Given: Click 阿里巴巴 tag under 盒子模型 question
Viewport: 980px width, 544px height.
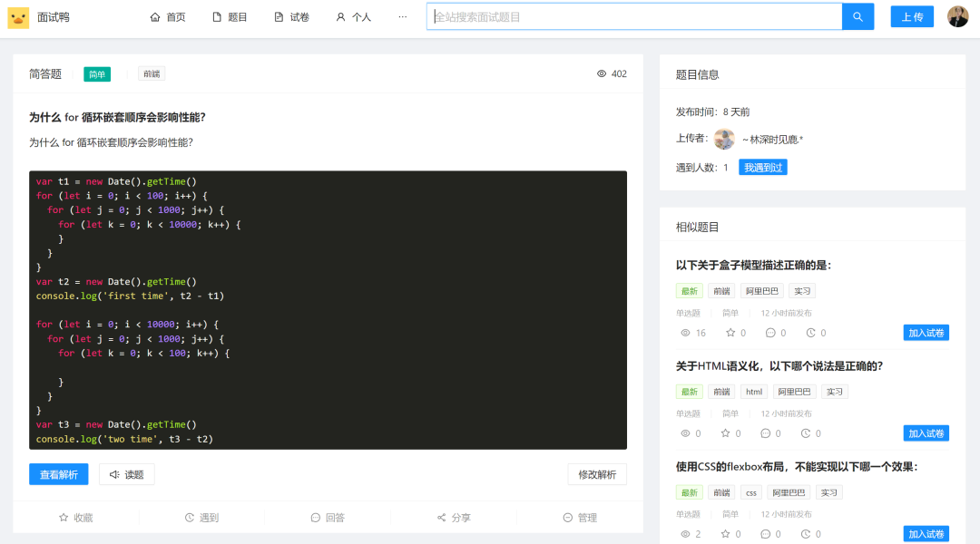Looking at the screenshot, I should tap(762, 291).
